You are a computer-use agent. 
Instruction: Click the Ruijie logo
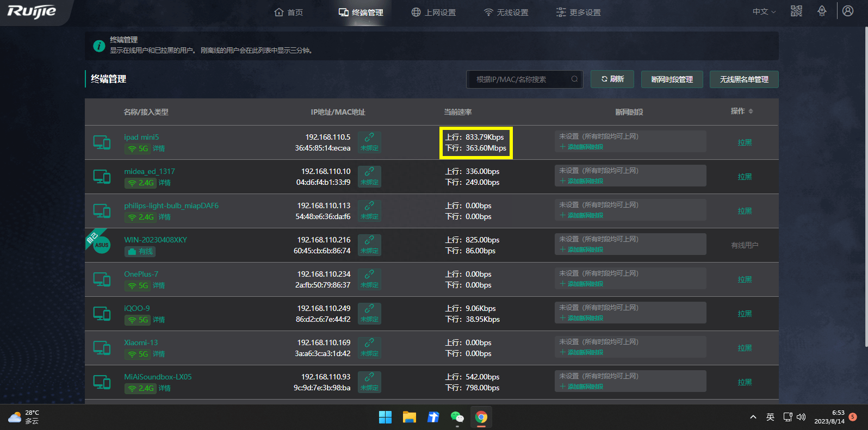pyautogui.click(x=32, y=11)
